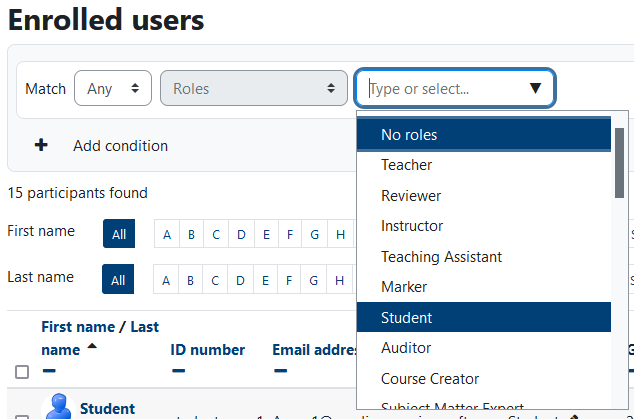Pick 'Instructor' from role list

(x=484, y=226)
